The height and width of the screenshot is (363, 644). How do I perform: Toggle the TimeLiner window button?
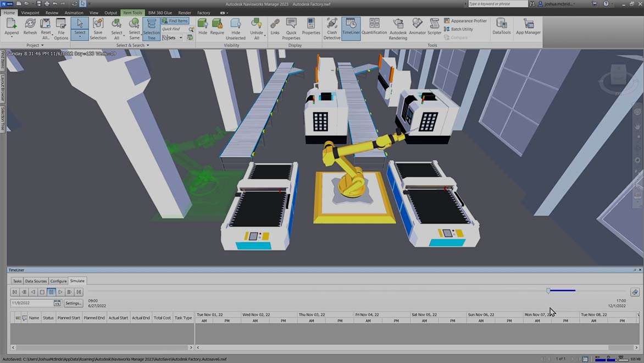click(351, 29)
